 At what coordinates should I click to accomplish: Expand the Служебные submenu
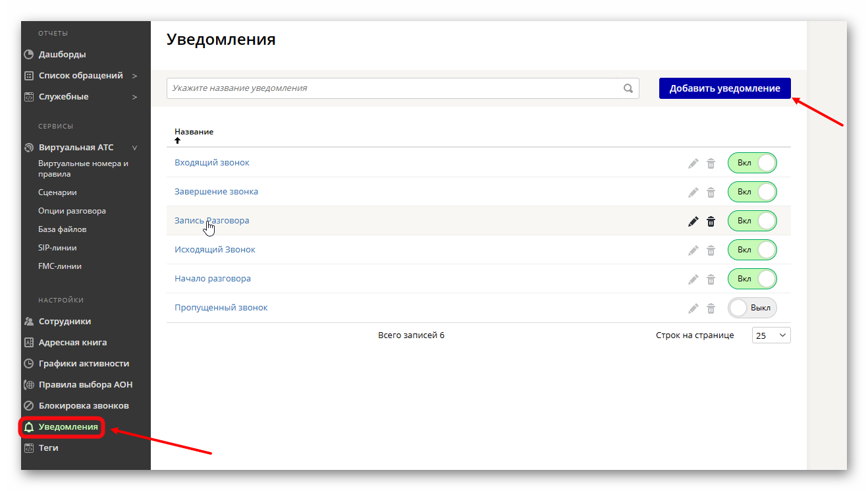tap(134, 96)
